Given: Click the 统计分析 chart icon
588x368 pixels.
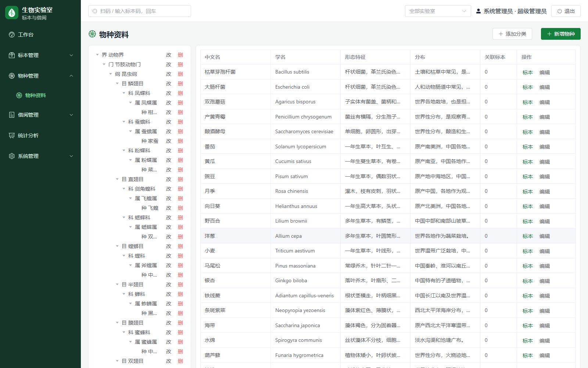Looking at the screenshot, I should tap(12, 135).
